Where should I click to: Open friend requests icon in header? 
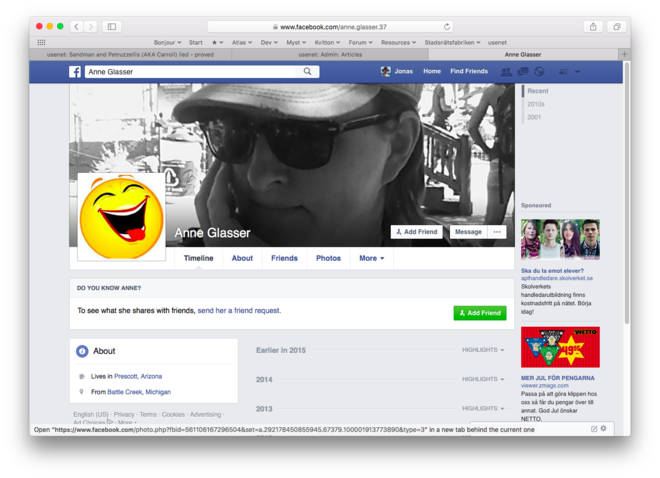506,72
